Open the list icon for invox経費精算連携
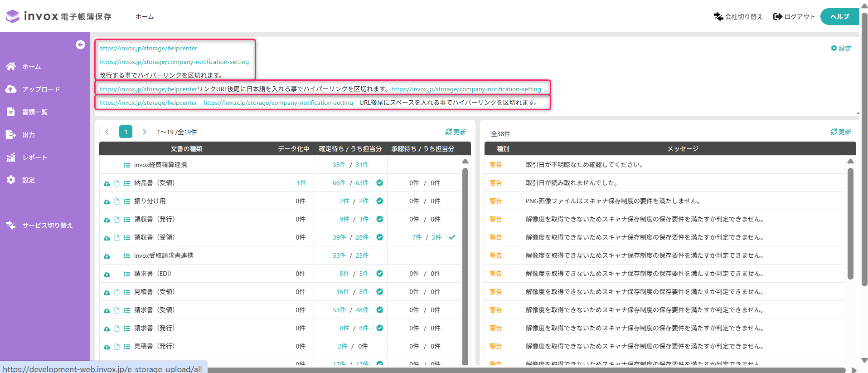 (127, 165)
